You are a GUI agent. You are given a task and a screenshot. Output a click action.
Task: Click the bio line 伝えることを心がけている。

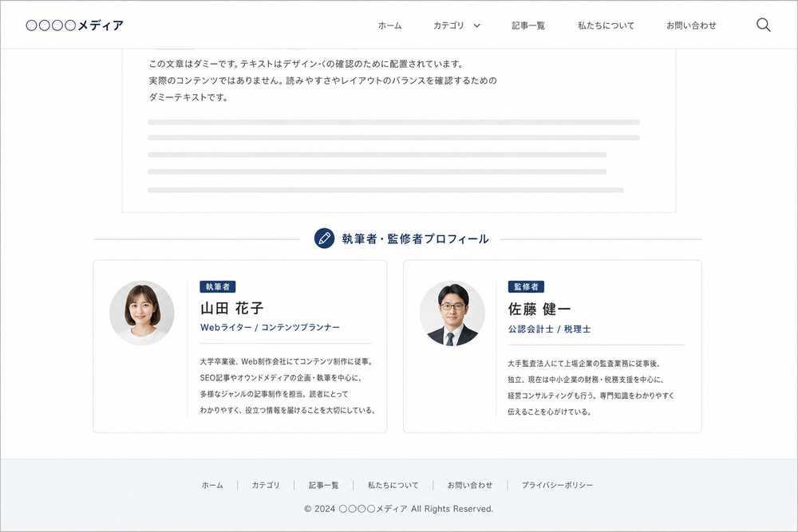click(550, 412)
